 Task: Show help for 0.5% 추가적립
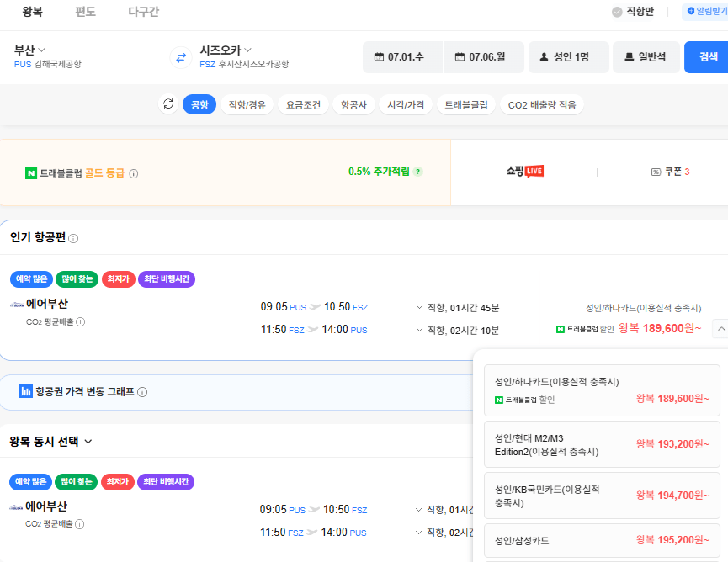tap(417, 172)
